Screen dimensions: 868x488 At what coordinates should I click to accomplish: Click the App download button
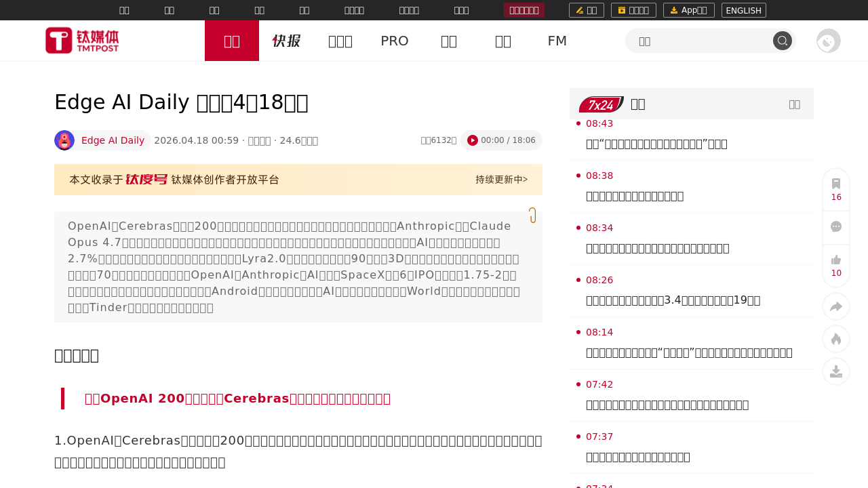pos(688,10)
